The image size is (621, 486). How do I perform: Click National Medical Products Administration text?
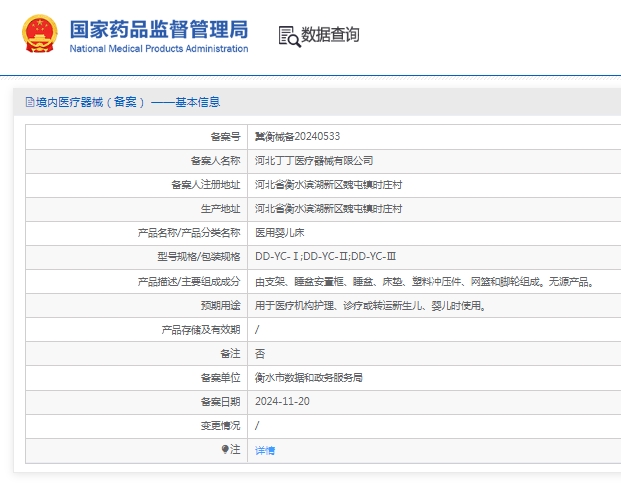point(159,49)
